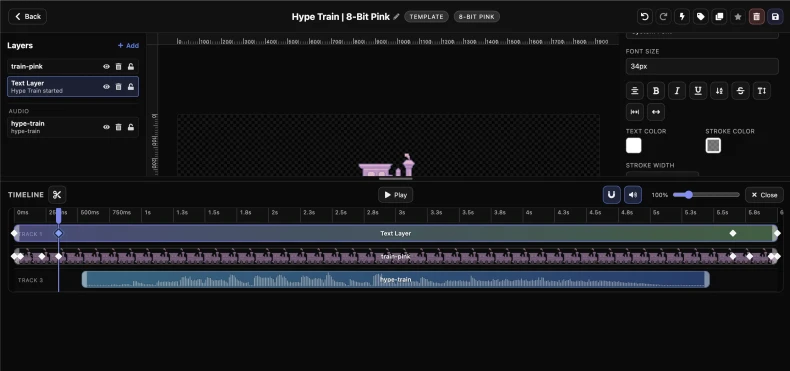The width and height of the screenshot is (790, 371).
Task: Select the scissors split tool
Action: [x=57, y=195]
